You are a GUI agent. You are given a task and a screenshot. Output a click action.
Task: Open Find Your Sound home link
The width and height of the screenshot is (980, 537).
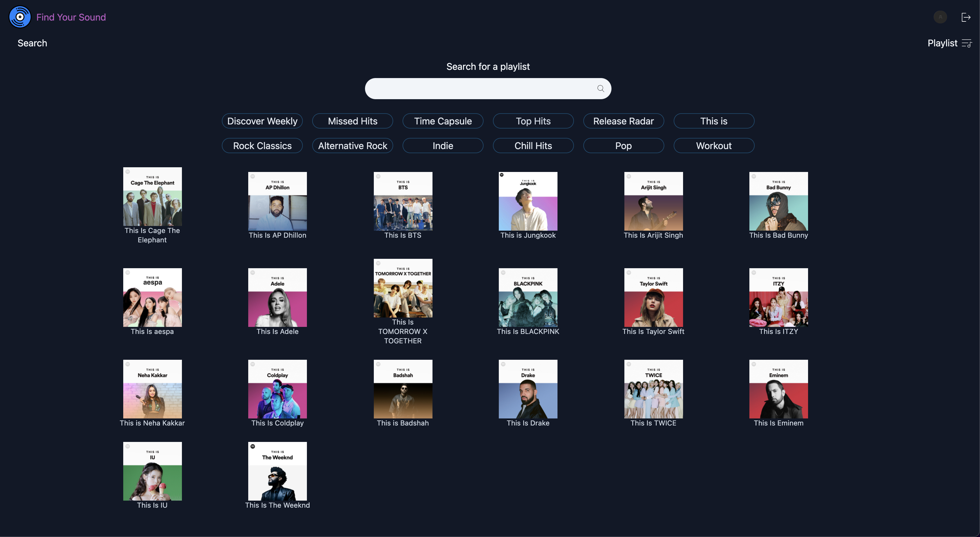click(71, 17)
